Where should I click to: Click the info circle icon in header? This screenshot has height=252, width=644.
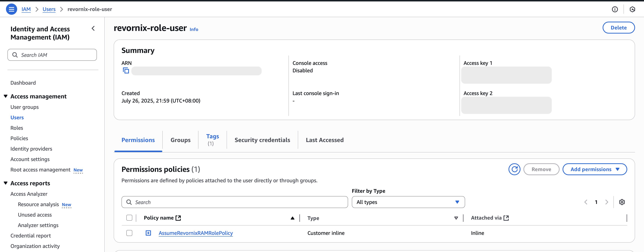pos(615,9)
